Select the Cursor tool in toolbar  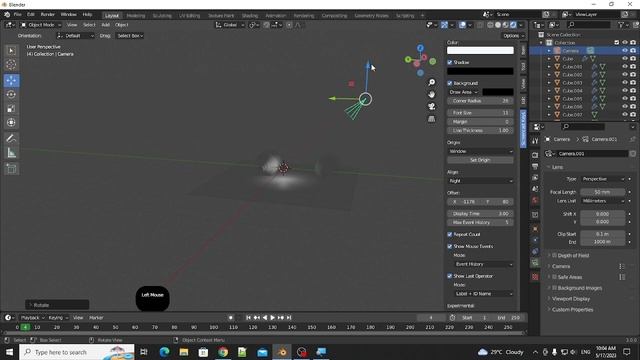pos(11,64)
